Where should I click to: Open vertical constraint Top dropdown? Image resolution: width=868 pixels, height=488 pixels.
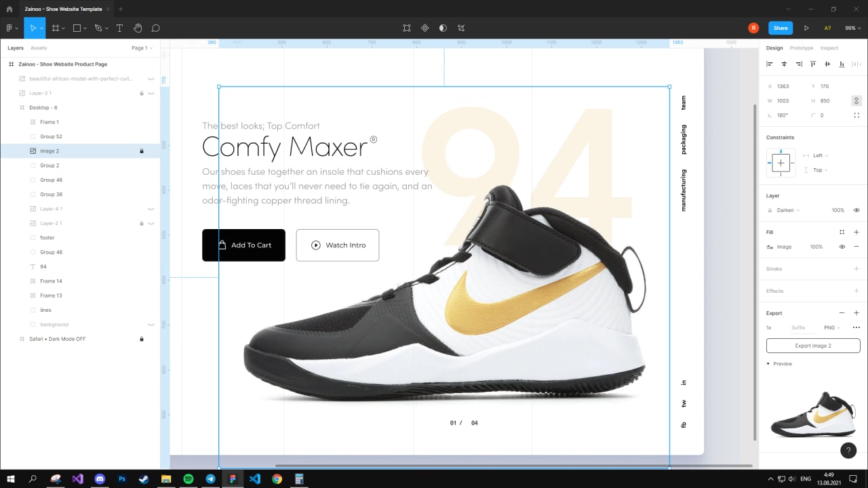820,170
